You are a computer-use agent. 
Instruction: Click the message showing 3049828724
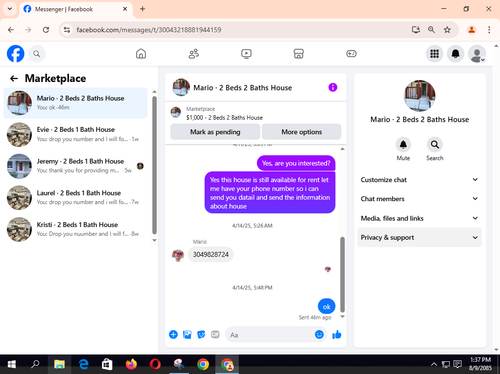[x=211, y=254]
